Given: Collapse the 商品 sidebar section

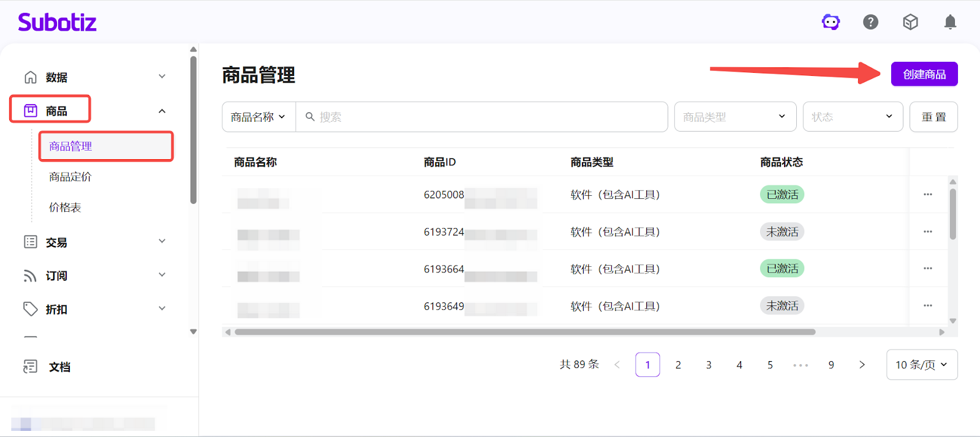Looking at the screenshot, I should [x=162, y=111].
